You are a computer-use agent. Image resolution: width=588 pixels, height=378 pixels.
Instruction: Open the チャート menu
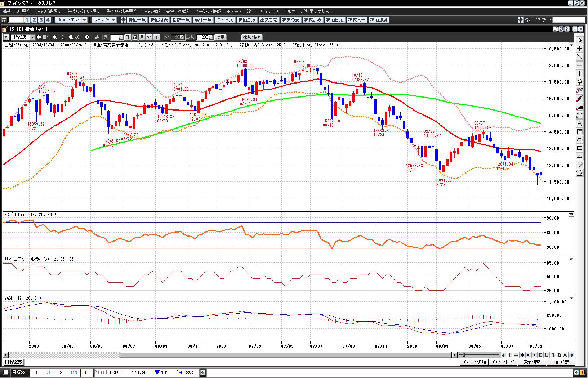pos(233,12)
